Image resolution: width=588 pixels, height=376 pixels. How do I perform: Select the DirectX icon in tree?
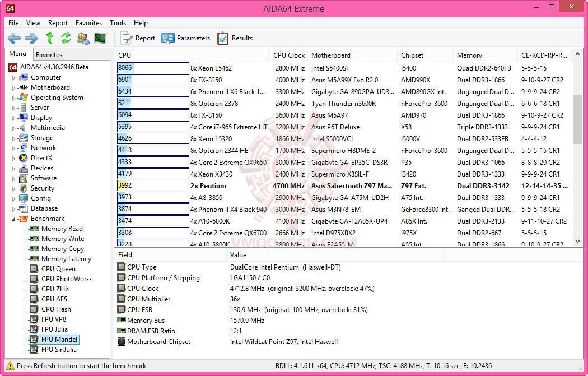click(24, 158)
